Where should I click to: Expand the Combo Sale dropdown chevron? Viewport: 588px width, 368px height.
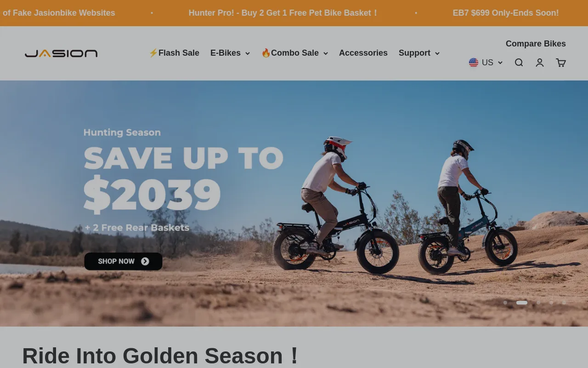(326, 53)
